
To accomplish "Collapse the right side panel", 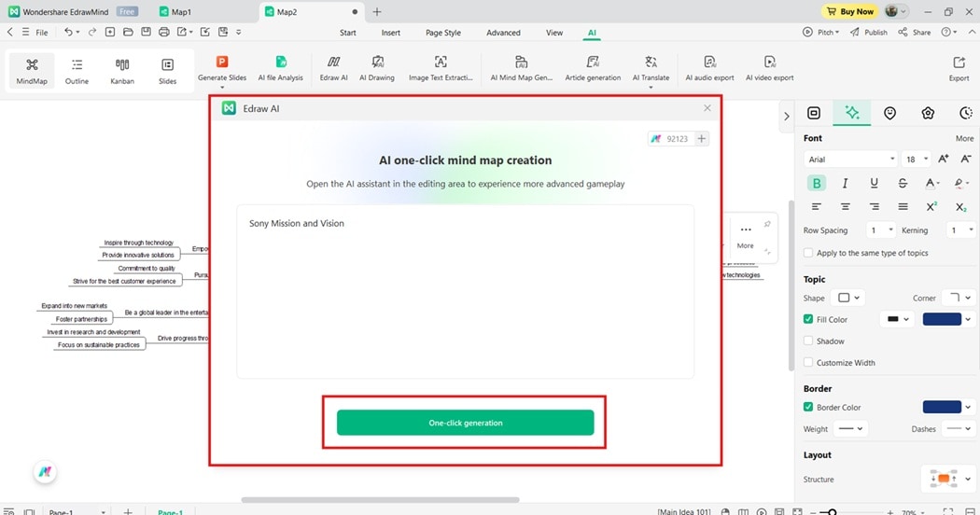I will pyautogui.click(x=786, y=116).
